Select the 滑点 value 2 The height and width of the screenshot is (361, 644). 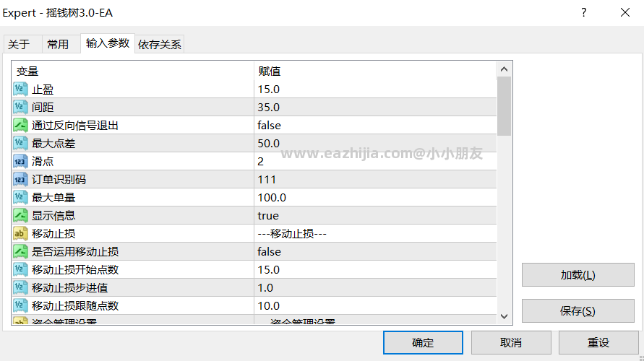260,162
